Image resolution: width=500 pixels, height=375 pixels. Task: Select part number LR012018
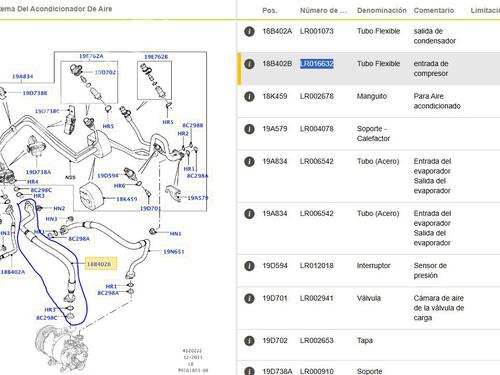pos(317,266)
